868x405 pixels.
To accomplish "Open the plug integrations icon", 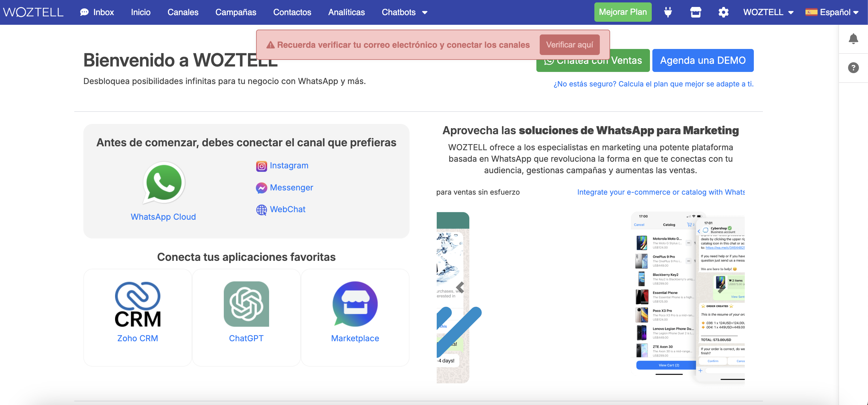I will (668, 12).
